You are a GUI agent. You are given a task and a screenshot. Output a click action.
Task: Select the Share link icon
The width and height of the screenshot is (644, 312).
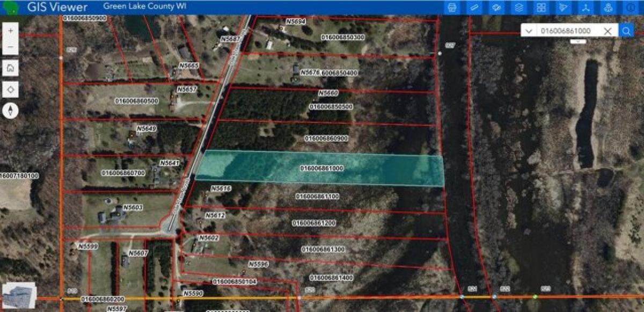pyautogui.click(x=586, y=8)
